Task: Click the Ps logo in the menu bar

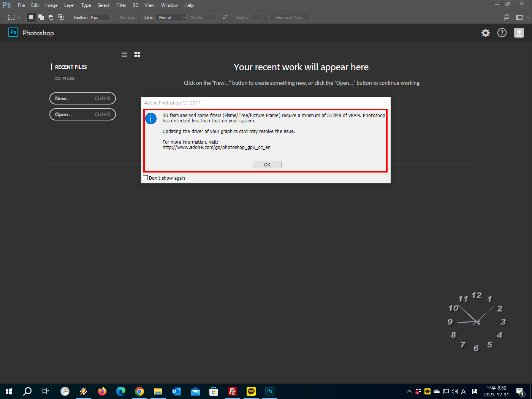Action: coord(7,5)
